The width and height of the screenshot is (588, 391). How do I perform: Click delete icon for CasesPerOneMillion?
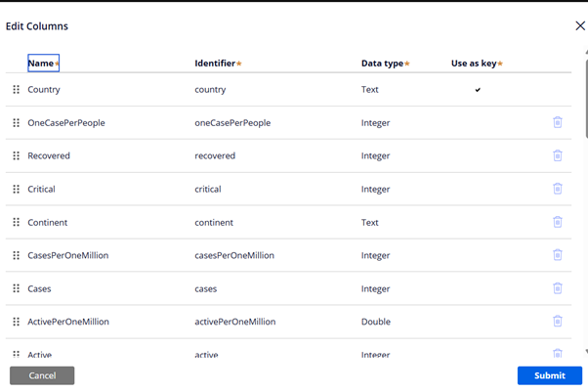(558, 255)
